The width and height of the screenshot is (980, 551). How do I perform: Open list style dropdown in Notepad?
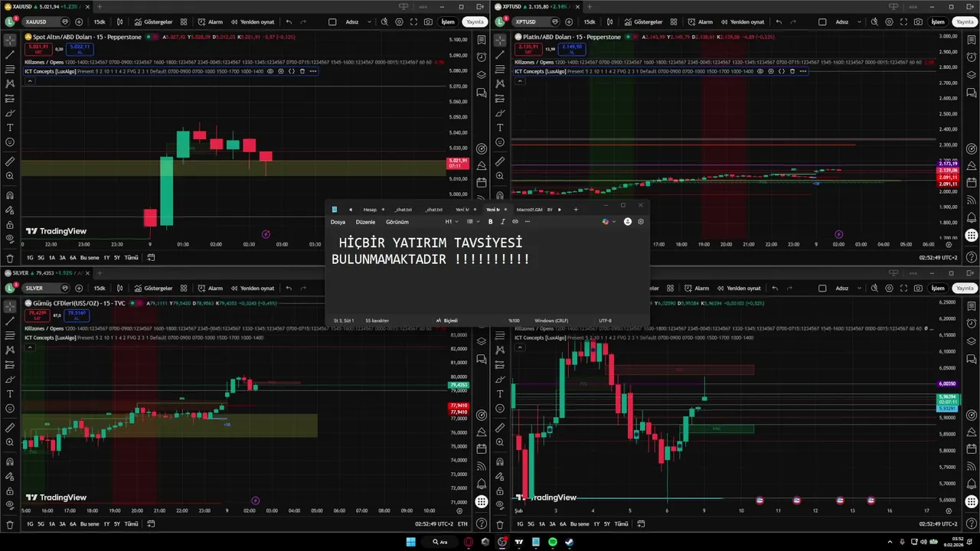pos(472,222)
